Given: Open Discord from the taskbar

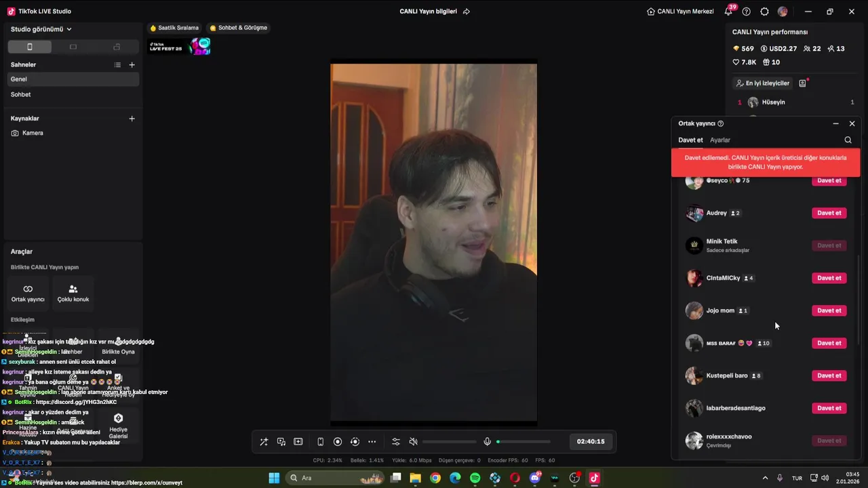Looking at the screenshot, I should pyautogui.click(x=535, y=478).
